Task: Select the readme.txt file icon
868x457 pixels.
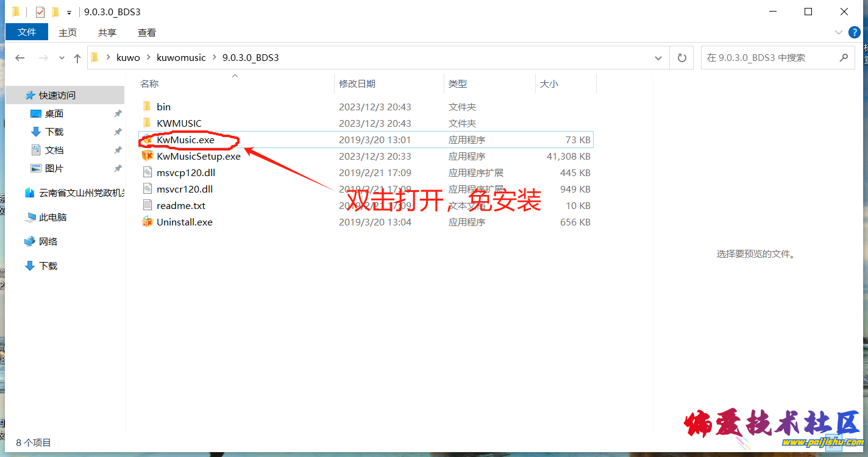Action: click(x=146, y=206)
